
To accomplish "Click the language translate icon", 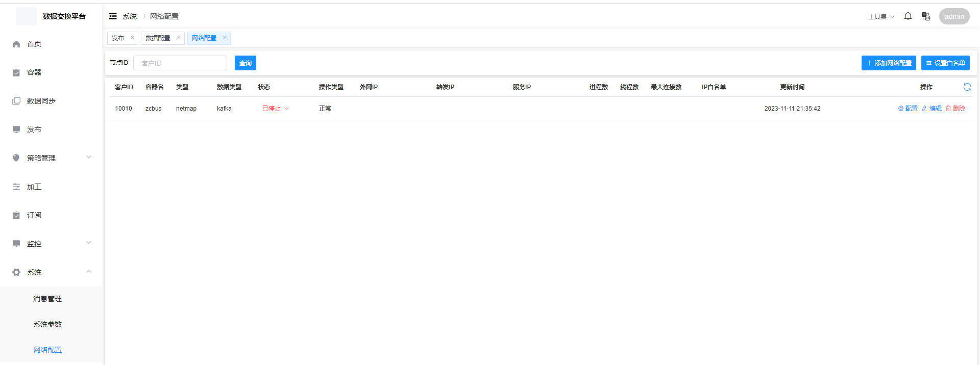I will pyautogui.click(x=925, y=16).
